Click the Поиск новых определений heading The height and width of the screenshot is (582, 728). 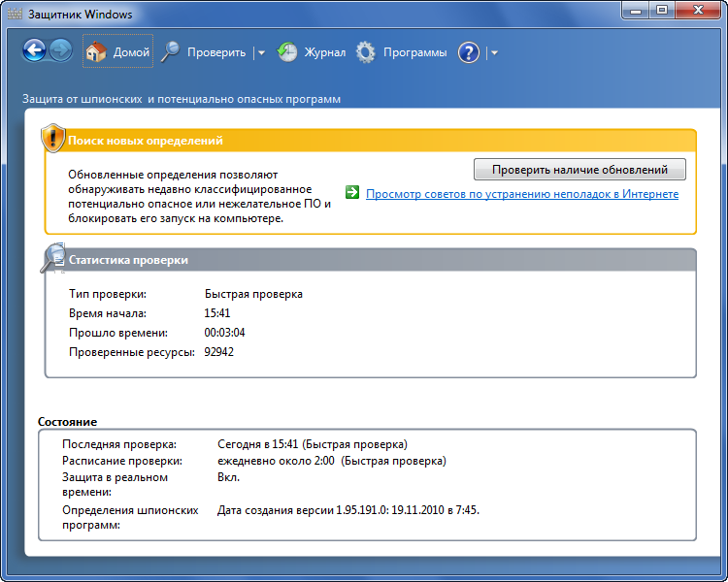pos(146,140)
